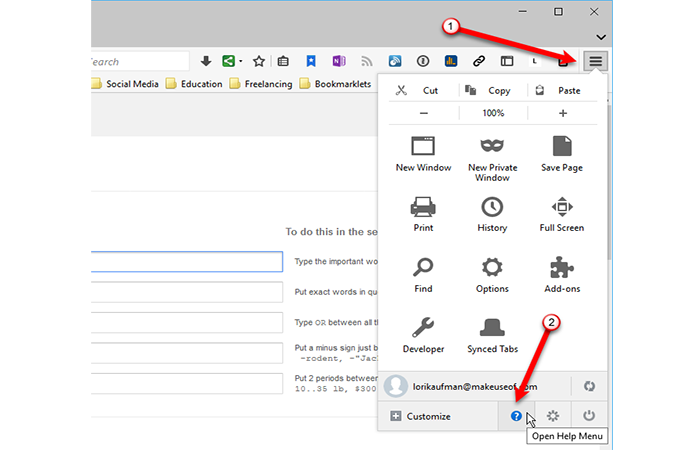Click the blue bookmark ribbon icon
700x450 pixels.
(x=311, y=61)
